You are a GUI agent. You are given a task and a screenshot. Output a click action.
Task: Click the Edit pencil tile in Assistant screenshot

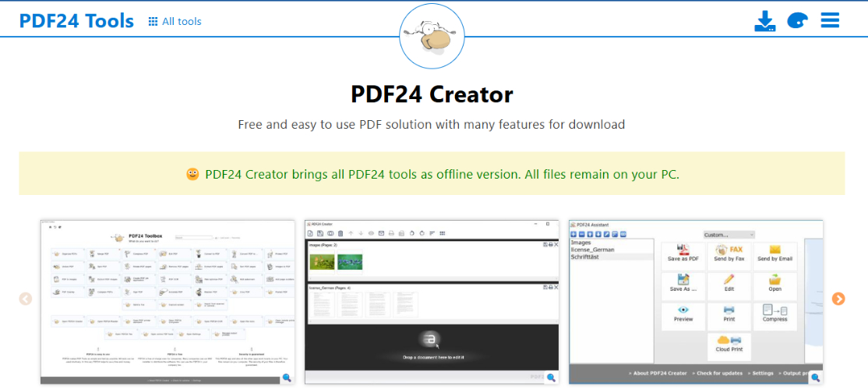(729, 286)
